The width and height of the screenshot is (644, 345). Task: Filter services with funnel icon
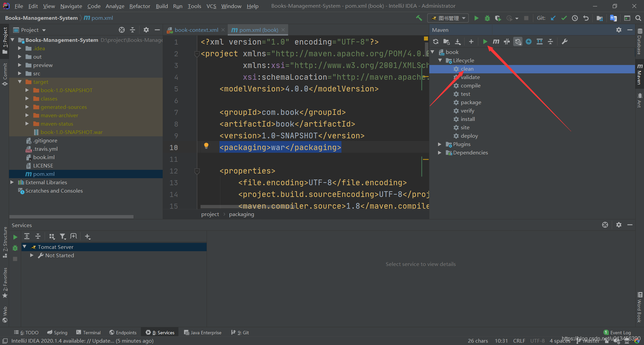coord(63,236)
